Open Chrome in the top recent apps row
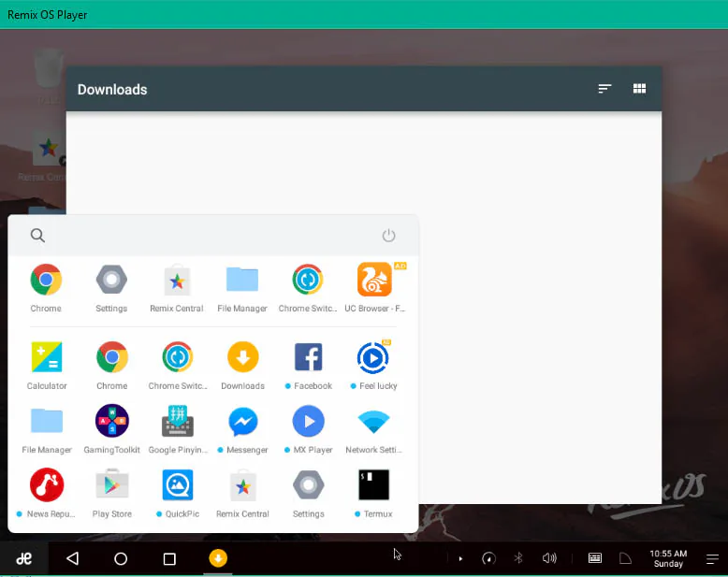Viewport: 728px width, 577px height. [46, 280]
